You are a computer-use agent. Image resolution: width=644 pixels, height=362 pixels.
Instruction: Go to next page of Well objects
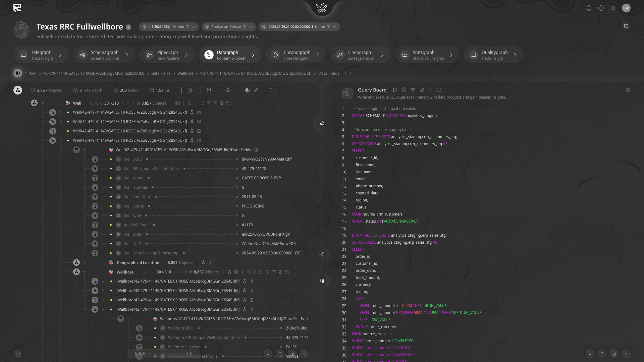point(123,103)
